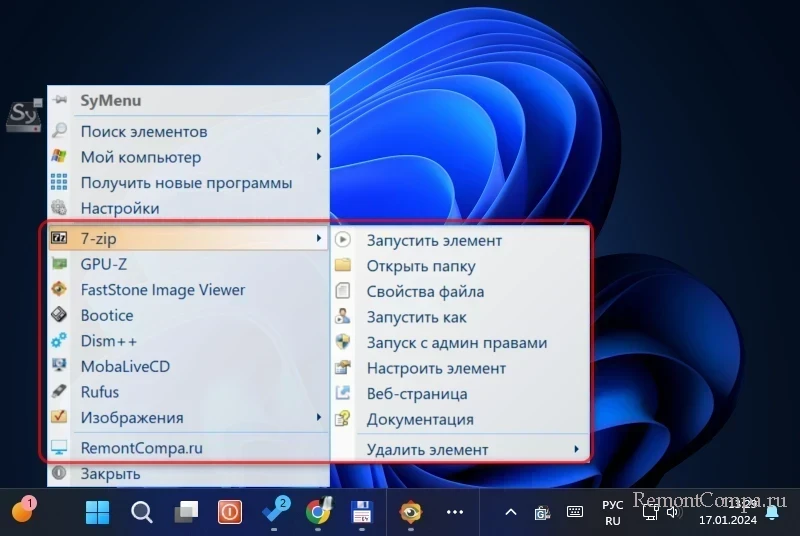Open Настройки in SyMenu
Image resolution: width=800 pixels, height=536 pixels.
[x=119, y=208]
